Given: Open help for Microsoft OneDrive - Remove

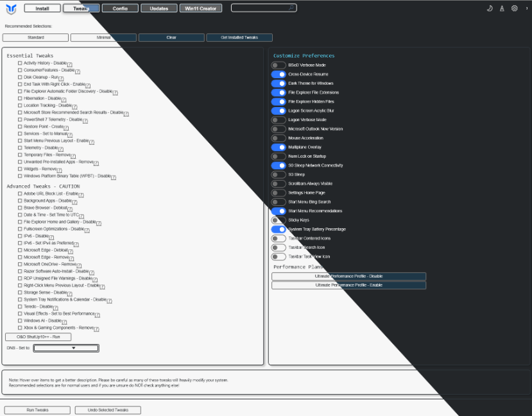Looking at the screenshot, I should [x=79, y=265].
